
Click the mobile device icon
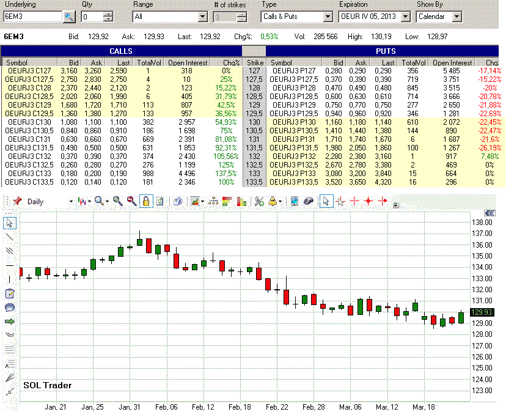294,202
